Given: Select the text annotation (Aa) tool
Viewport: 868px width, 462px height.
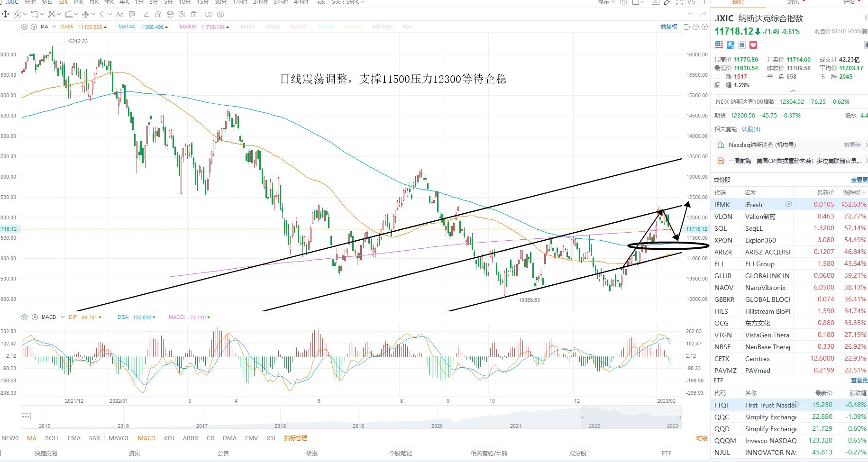Looking at the screenshot, I should click(x=119, y=14).
